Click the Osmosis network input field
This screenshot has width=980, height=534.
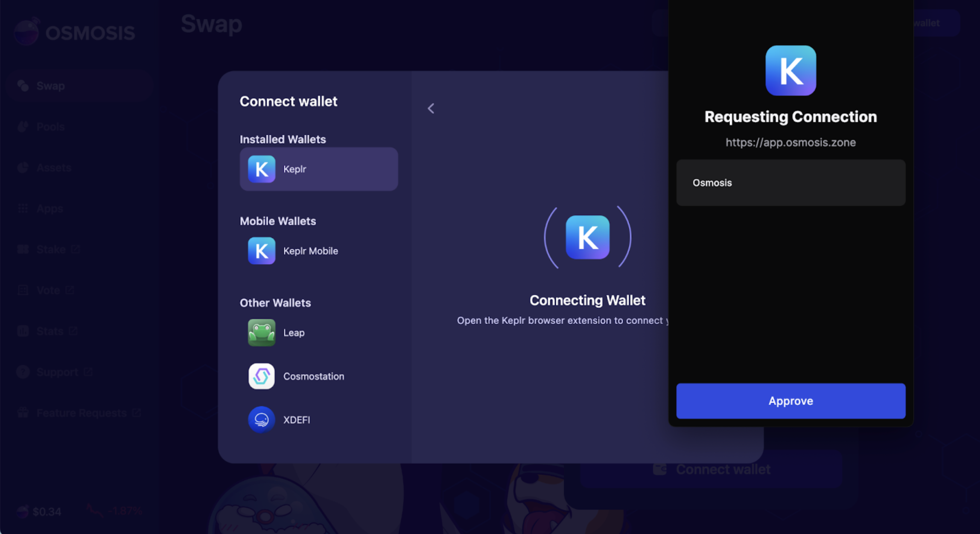point(790,183)
